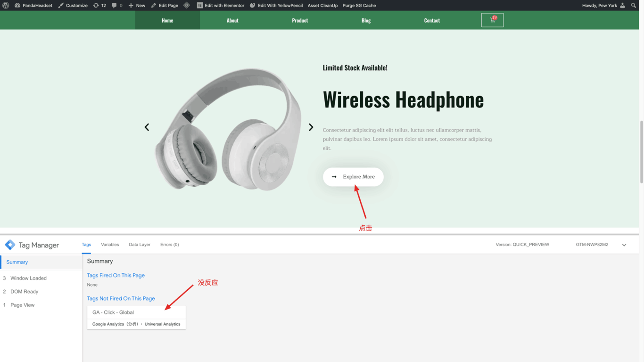644x362 pixels.
Task: Click the diamond icon after Edit Page
Action: click(x=187, y=5)
